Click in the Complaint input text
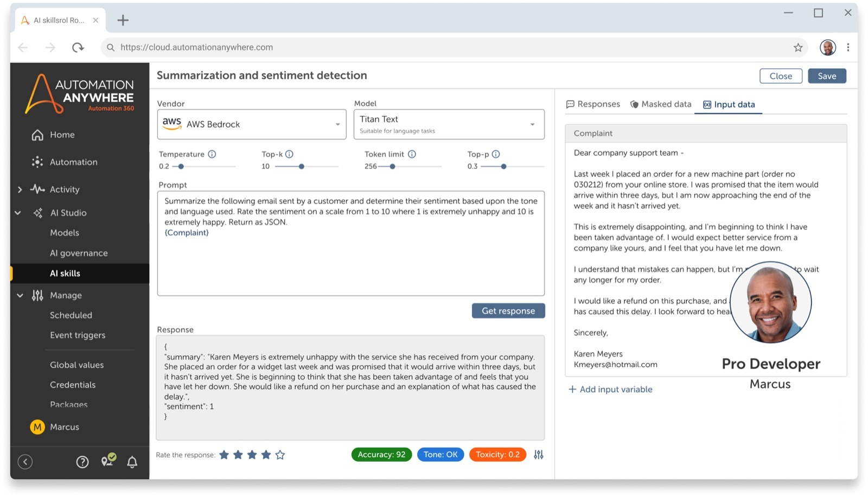868x497 pixels. click(x=706, y=259)
